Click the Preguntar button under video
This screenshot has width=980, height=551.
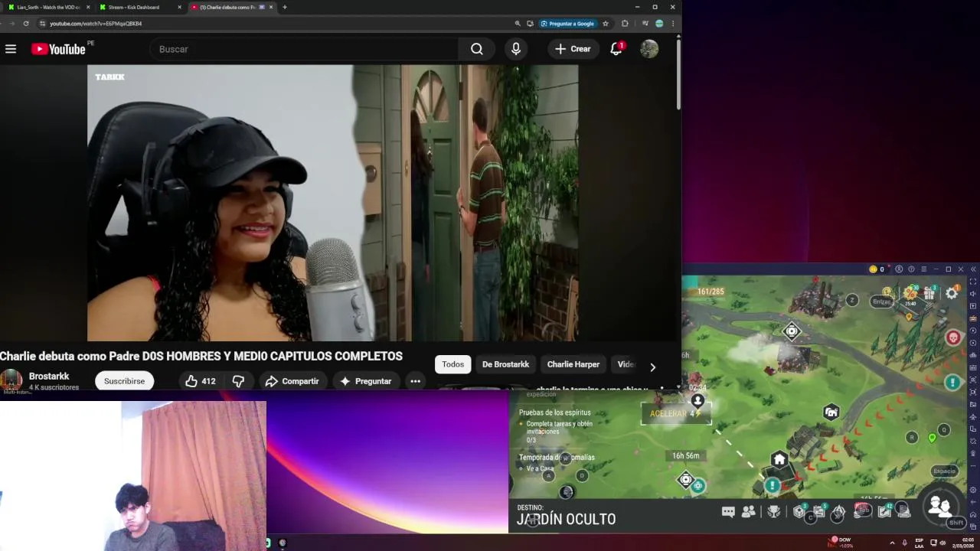(x=365, y=381)
